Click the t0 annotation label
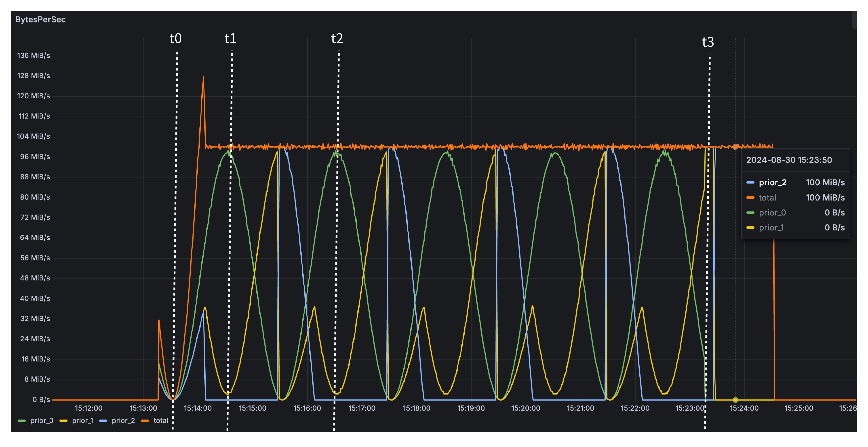The image size is (868, 447). point(176,38)
